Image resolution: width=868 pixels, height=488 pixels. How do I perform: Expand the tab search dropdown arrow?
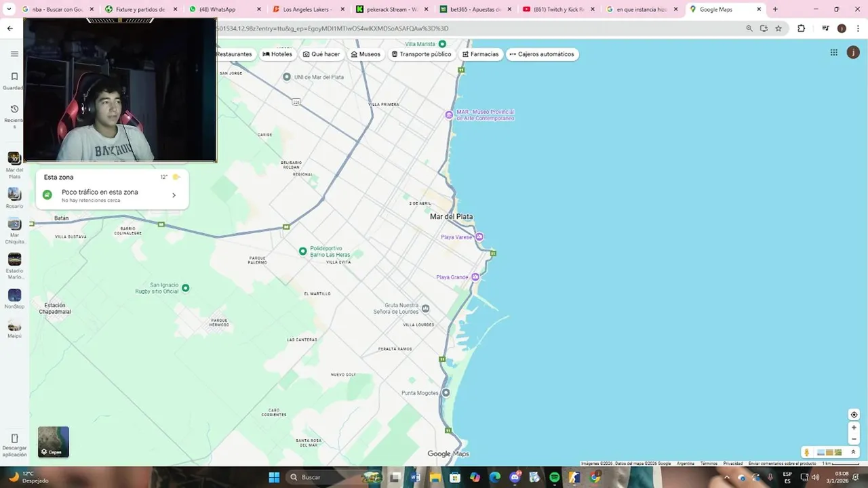(x=9, y=9)
